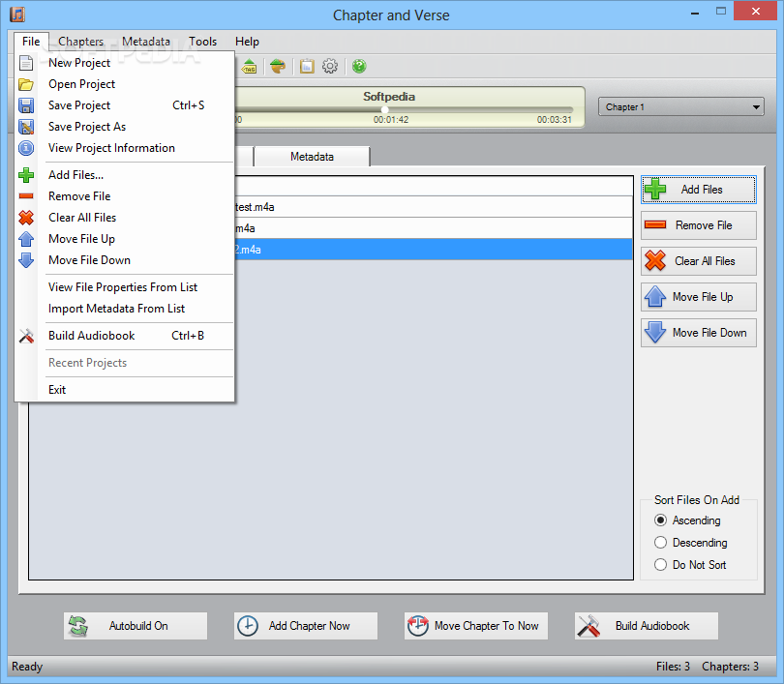This screenshot has height=684, width=784.
Task: Open the Tools menu
Action: pyautogui.click(x=202, y=42)
